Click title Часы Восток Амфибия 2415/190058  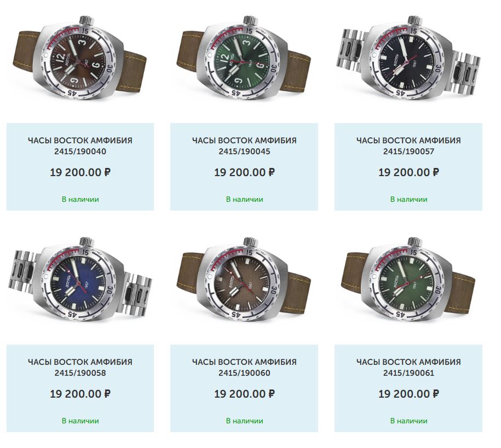pyautogui.click(x=80, y=367)
